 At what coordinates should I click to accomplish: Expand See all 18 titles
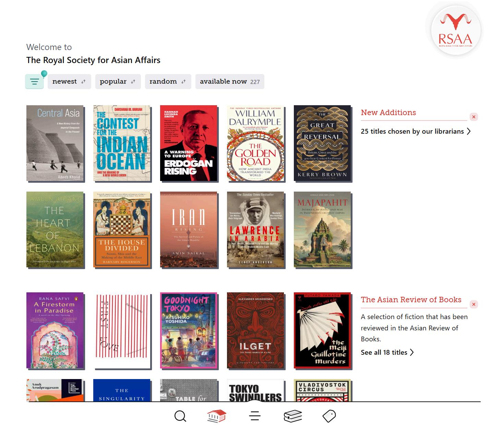click(387, 352)
